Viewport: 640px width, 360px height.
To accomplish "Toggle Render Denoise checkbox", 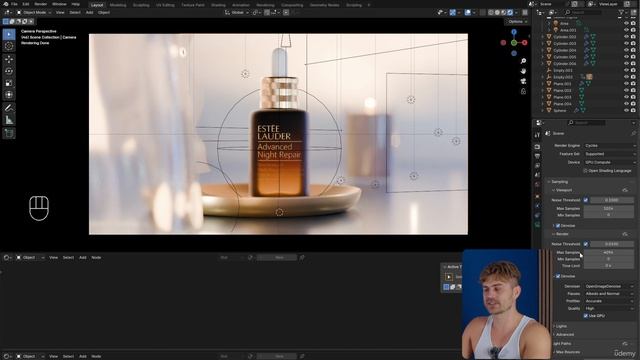I will [x=558, y=276].
